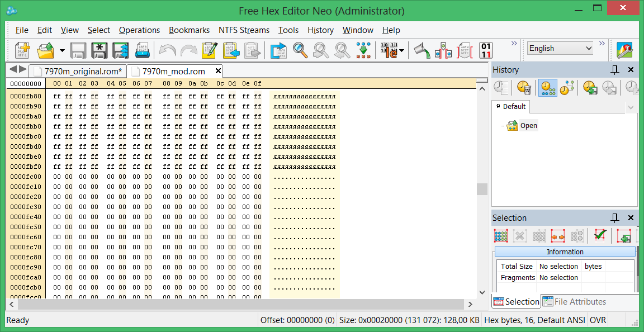The image size is (644, 332).
Task: Expand the main toolbar overflow chevron
Action: click(x=513, y=43)
